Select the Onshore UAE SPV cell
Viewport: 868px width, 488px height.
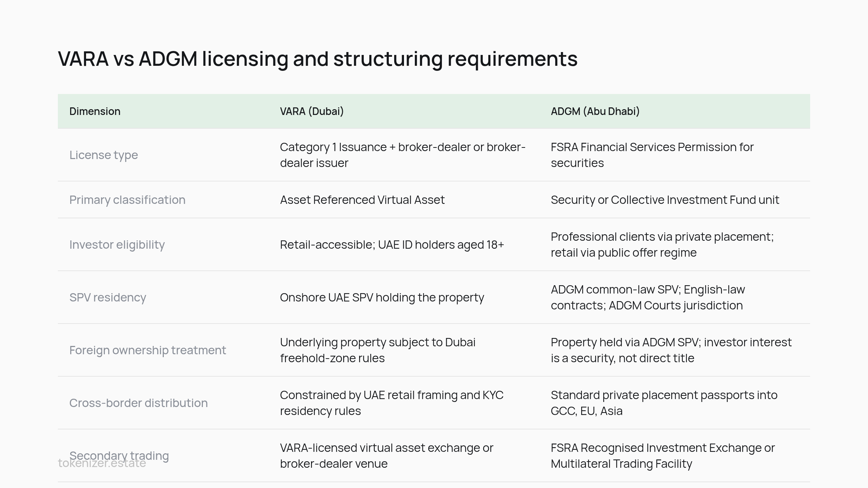pos(382,297)
